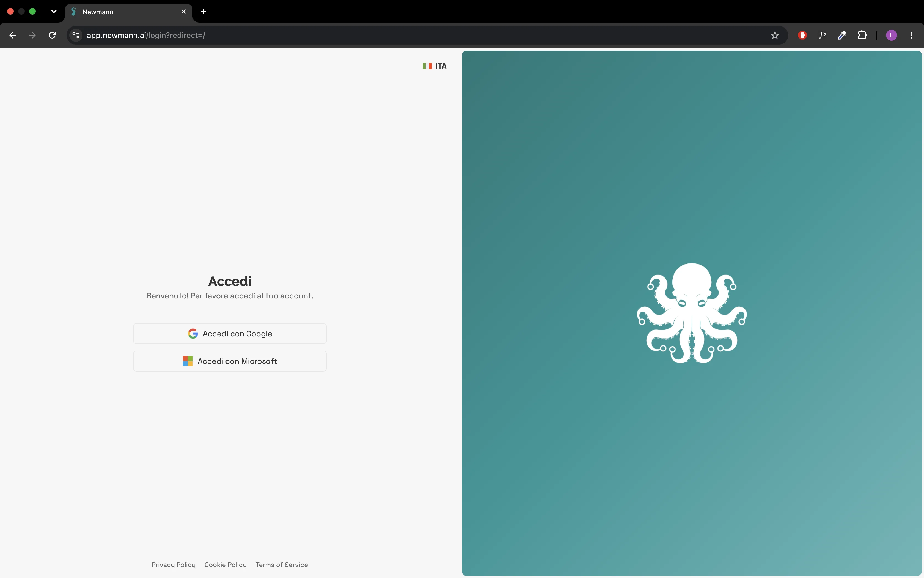Open the Terms of Service link
The image size is (924, 578).
(x=282, y=565)
